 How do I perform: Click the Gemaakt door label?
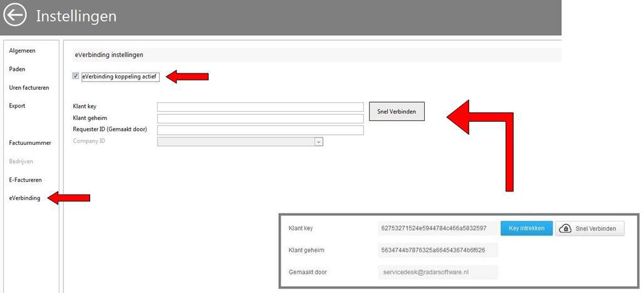pos(308,272)
